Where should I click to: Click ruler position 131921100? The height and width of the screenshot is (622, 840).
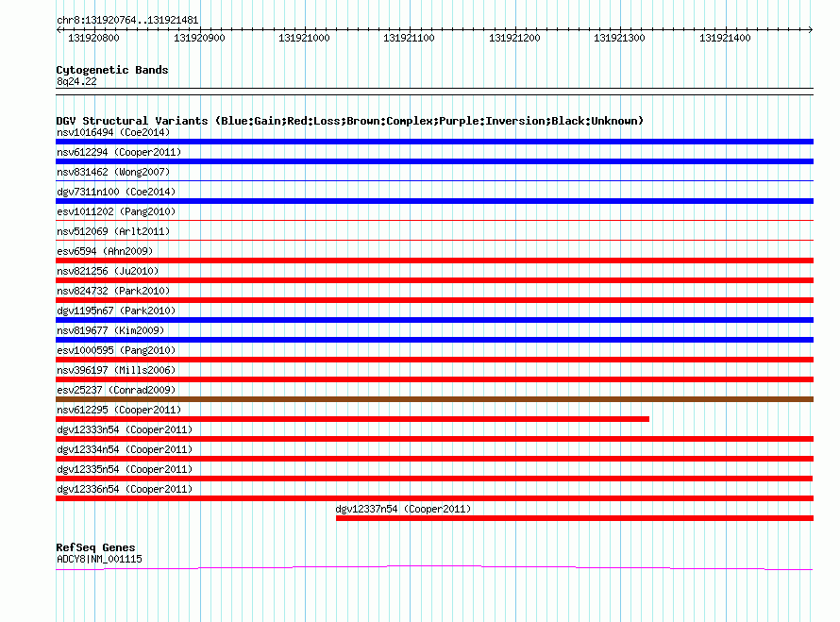(x=410, y=38)
